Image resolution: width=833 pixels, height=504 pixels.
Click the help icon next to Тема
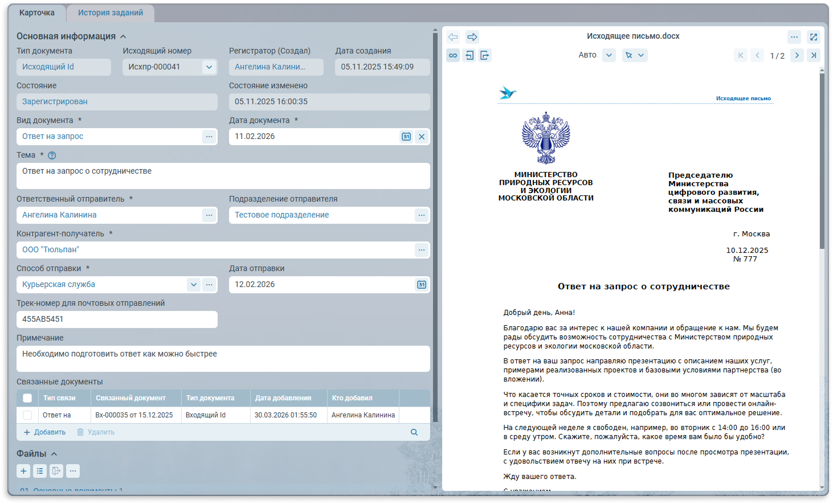(52, 155)
